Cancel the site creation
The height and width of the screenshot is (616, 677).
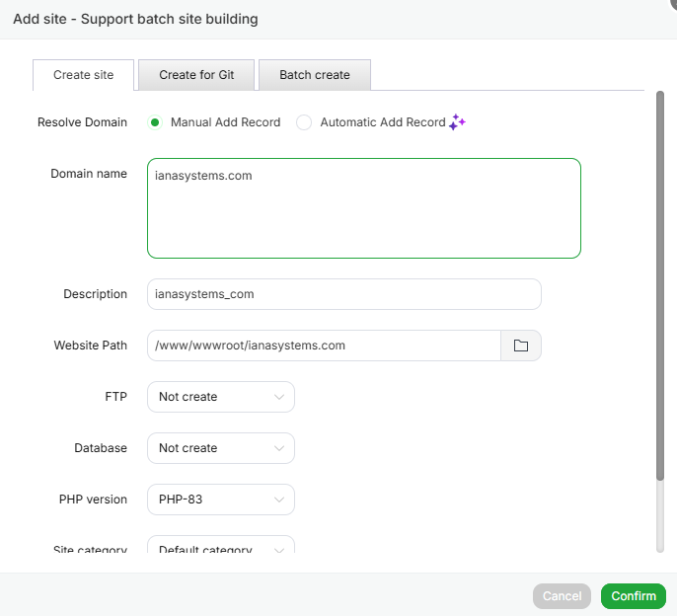coord(562,596)
